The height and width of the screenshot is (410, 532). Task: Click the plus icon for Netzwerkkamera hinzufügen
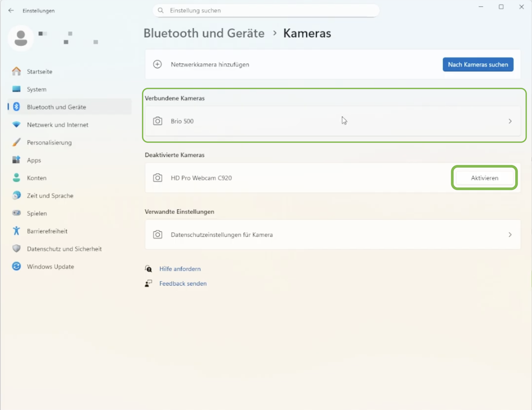point(157,64)
